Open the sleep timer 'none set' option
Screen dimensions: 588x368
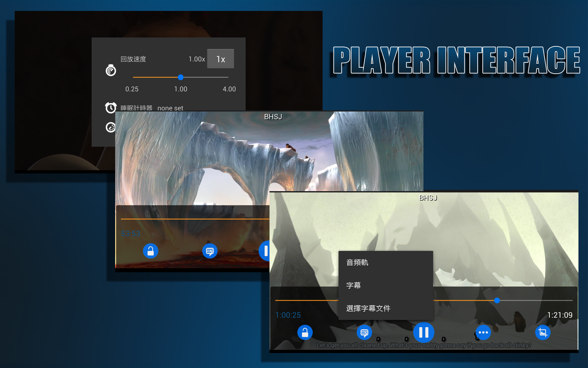(170, 108)
